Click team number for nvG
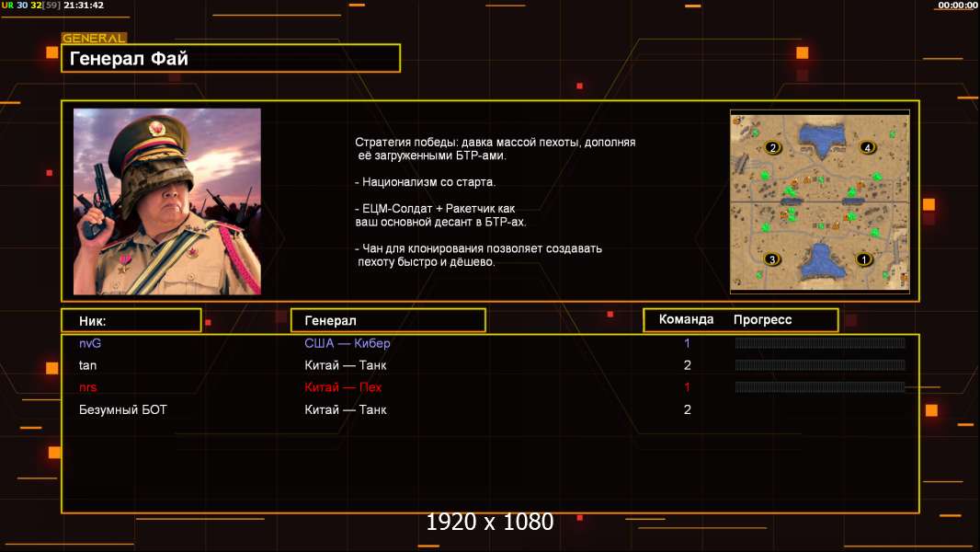This screenshot has width=980, height=552. coord(687,343)
